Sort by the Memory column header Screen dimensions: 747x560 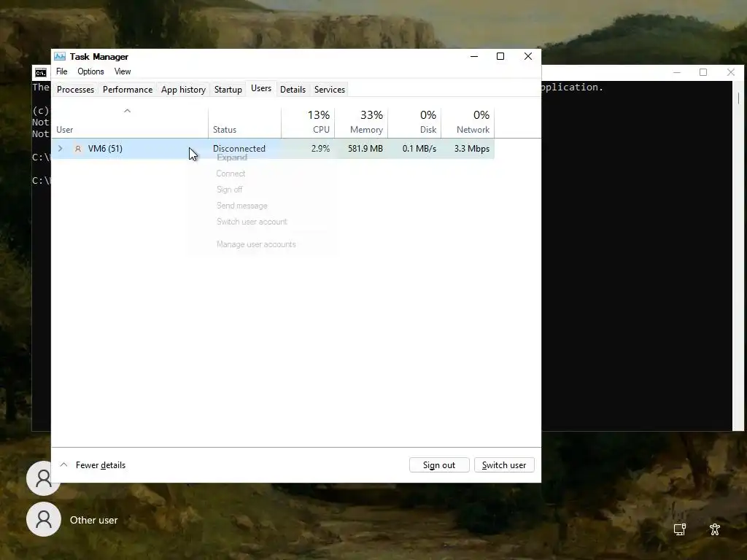tap(362, 122)
